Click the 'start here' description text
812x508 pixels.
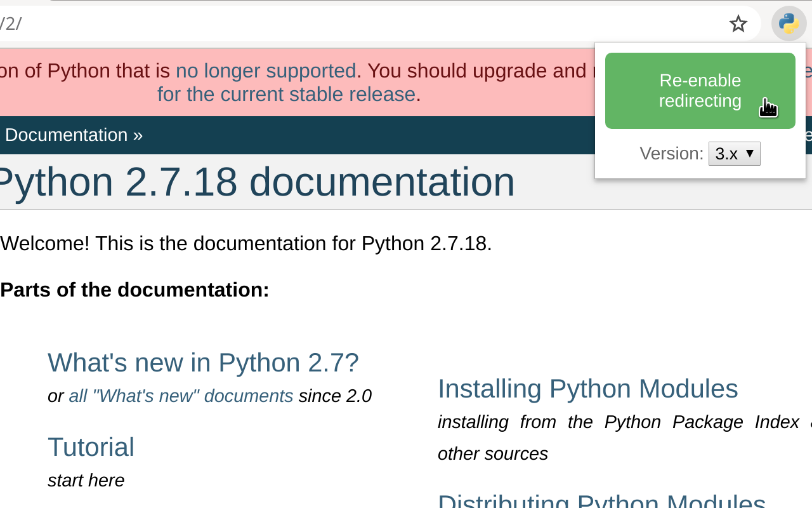pos(86,480)
